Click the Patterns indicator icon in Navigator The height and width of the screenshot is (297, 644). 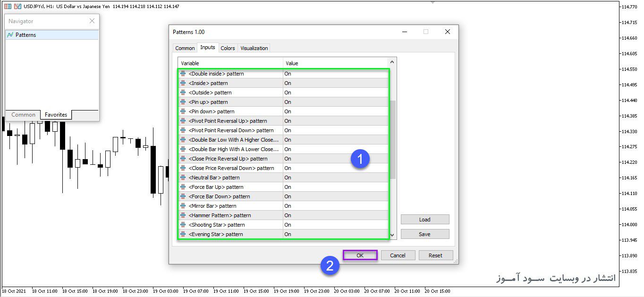click(10, 35)
